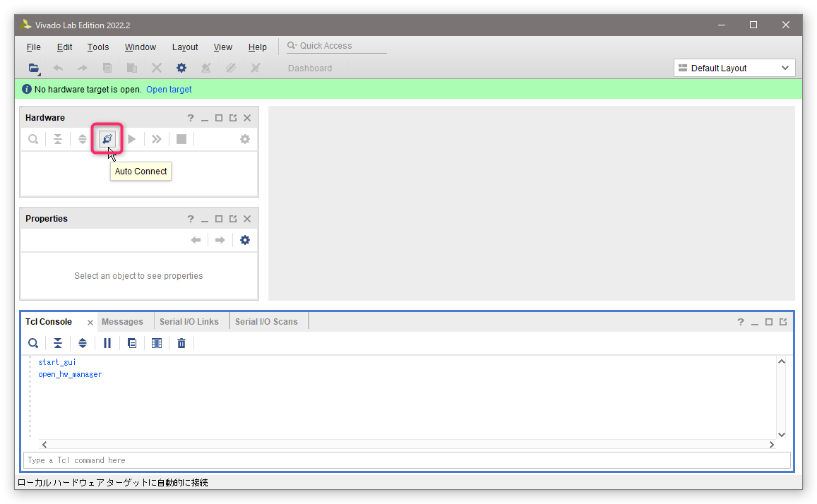Viewport: 817px width, 504px height.
Task: Click the Open File icon in main toolbar
Action: pos(33,68)
